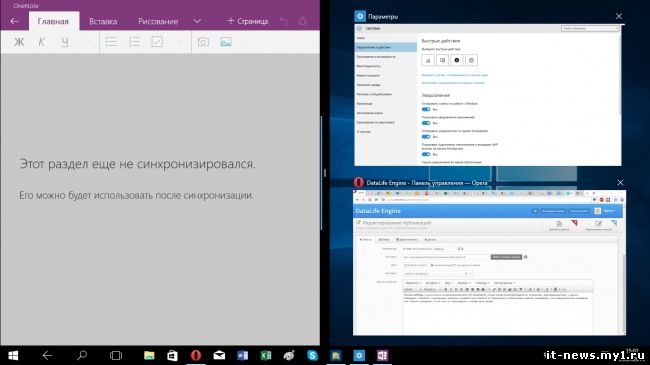The width and height of the screenshot is (650, 365).
Task: Select the Параметры window thumbnail
Action: click(488, 95)
